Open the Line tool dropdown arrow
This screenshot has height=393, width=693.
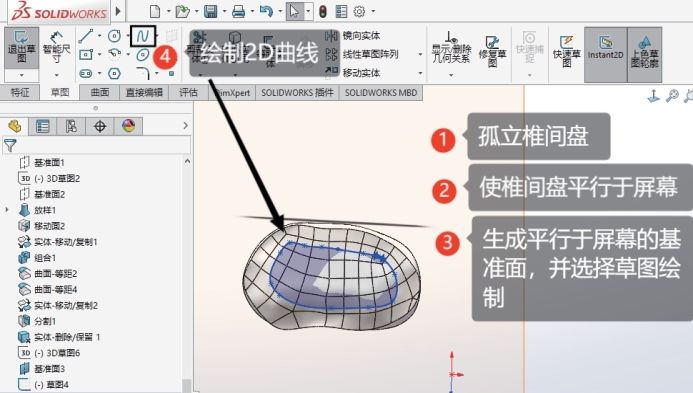tap(99, 36)
